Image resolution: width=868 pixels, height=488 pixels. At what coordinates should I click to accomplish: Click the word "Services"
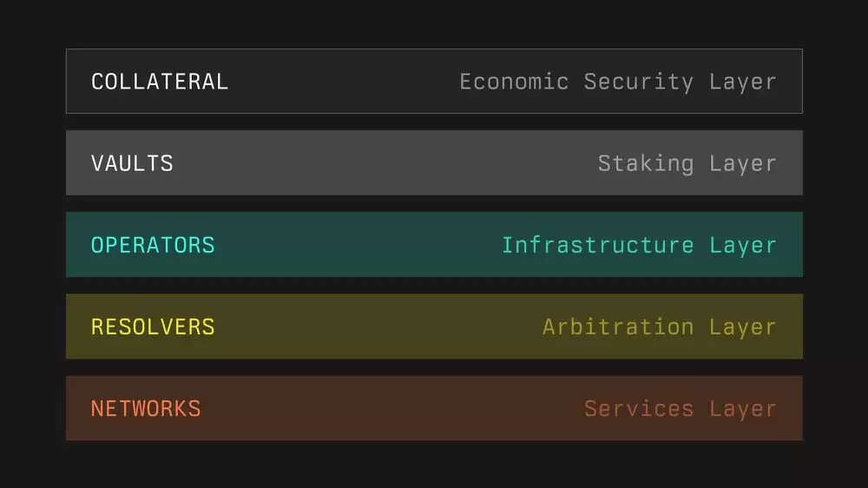pyautogui.click(x=639, y=408)
